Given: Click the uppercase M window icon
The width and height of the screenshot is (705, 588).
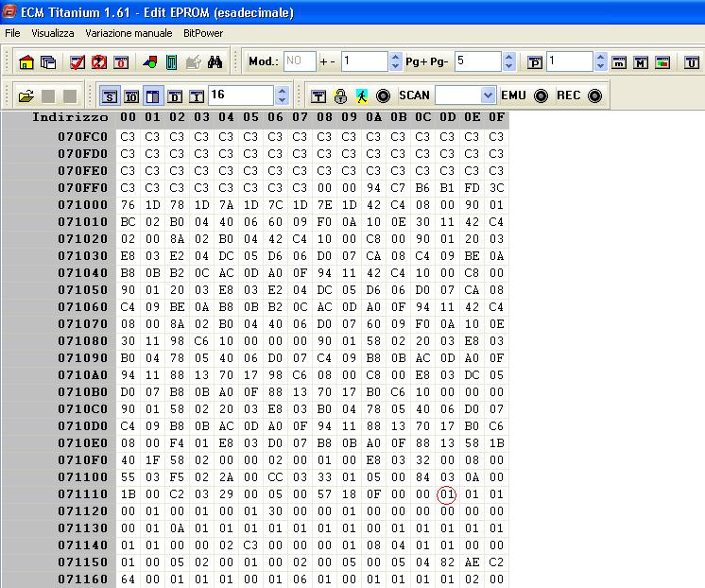Looking at the screenshot, I should 641,62.
